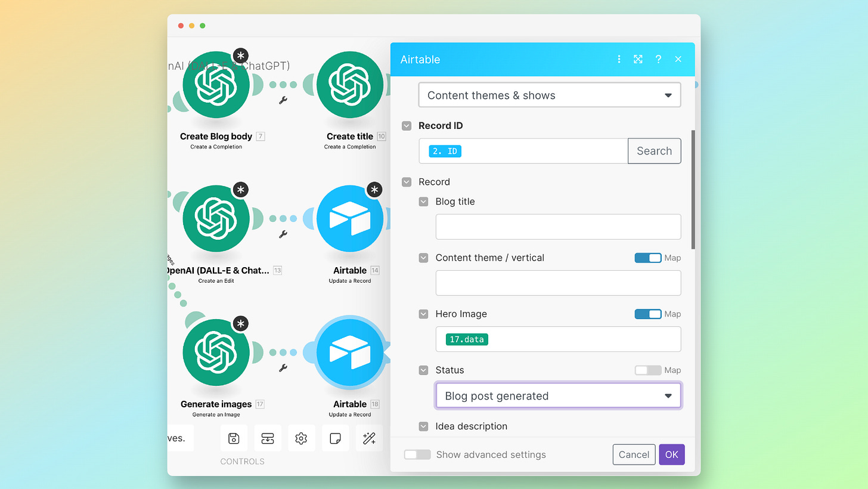Open the Generate images OpenAI module
Viewport: 868px width, 489px height.
click(x=216, y=352)
